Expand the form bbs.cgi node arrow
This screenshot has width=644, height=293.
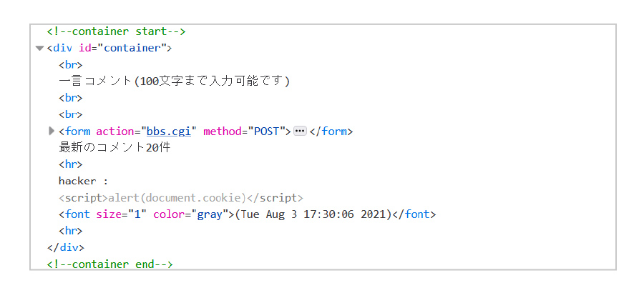click(52, 131)
